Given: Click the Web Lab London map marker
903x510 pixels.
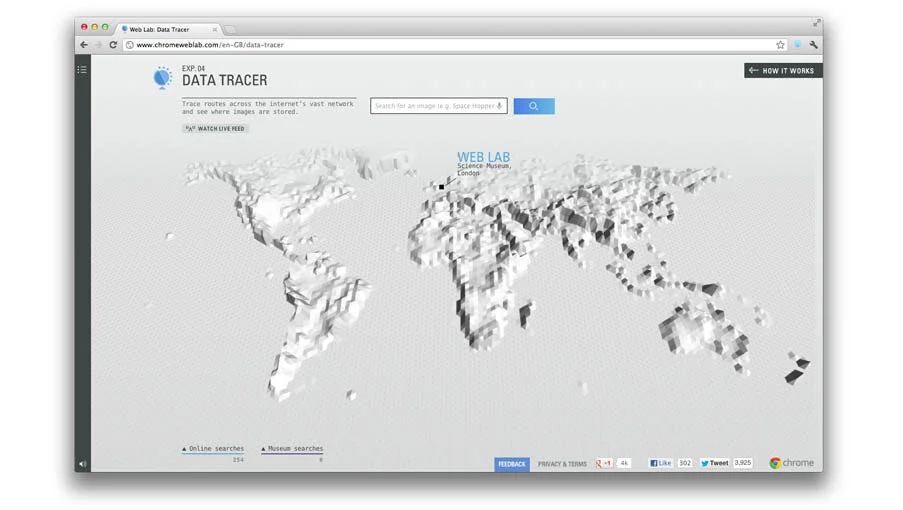Looking at the screenshot, I should coord(442,187).
